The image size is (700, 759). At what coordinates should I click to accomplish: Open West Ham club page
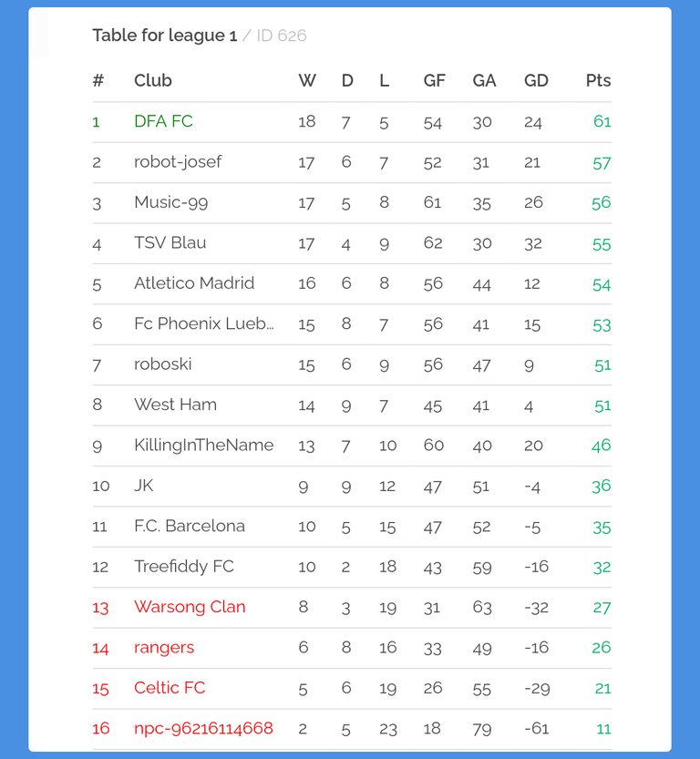(x=175, y=405)
